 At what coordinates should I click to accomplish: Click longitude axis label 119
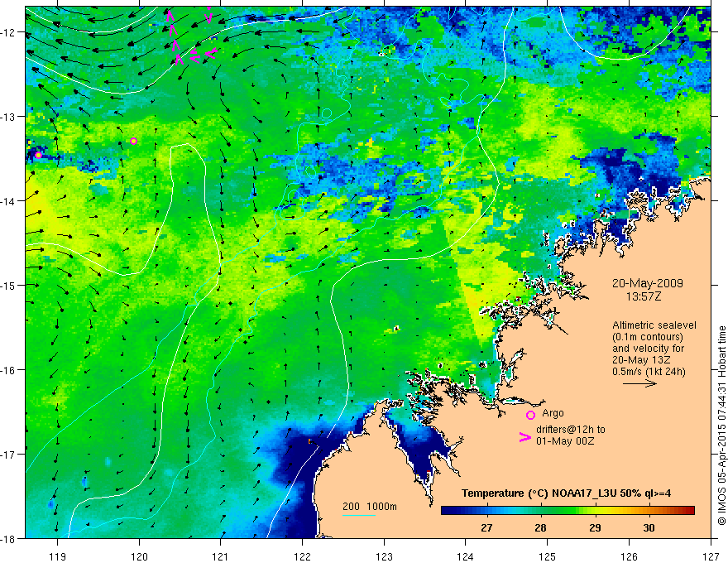pos(58,556)
